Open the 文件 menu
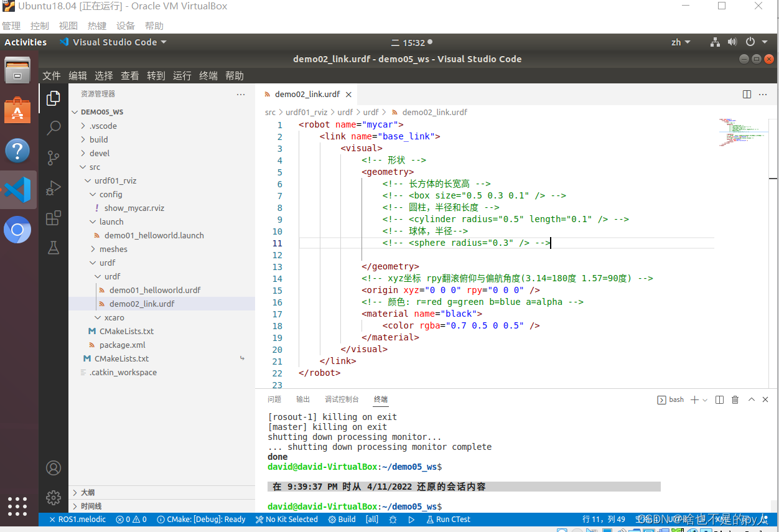 52,76
